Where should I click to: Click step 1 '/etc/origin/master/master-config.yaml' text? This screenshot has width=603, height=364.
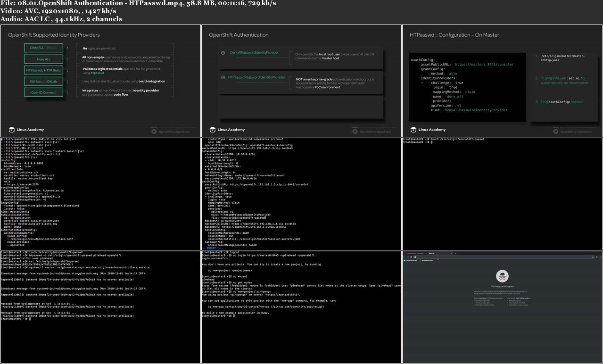[562, 58]
